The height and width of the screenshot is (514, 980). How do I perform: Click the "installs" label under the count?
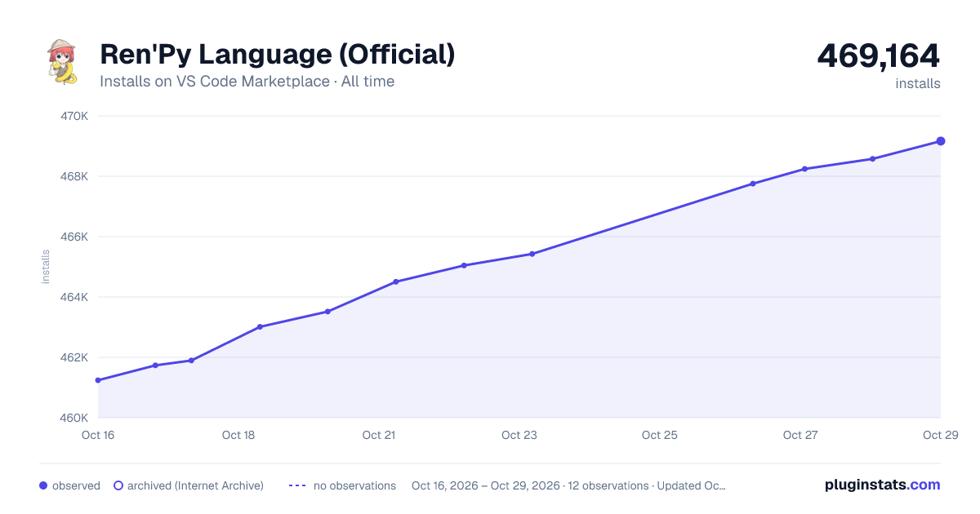(918, 83)
